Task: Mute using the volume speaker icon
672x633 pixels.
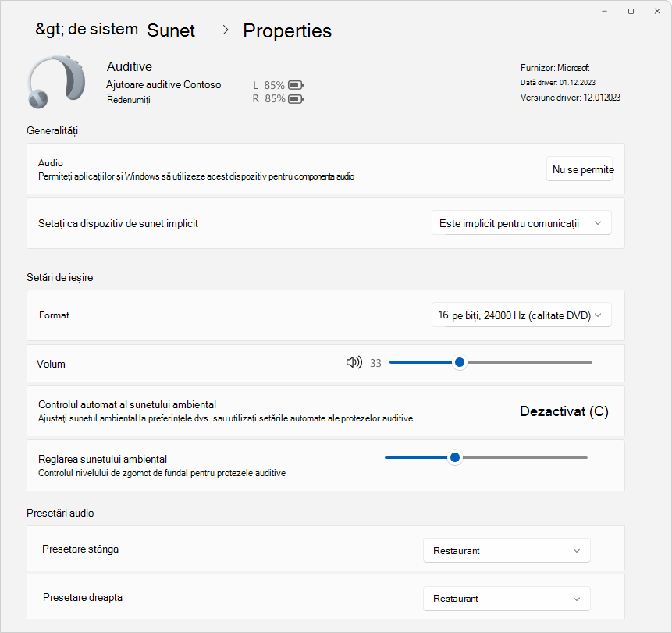Action: click(354, 363)
